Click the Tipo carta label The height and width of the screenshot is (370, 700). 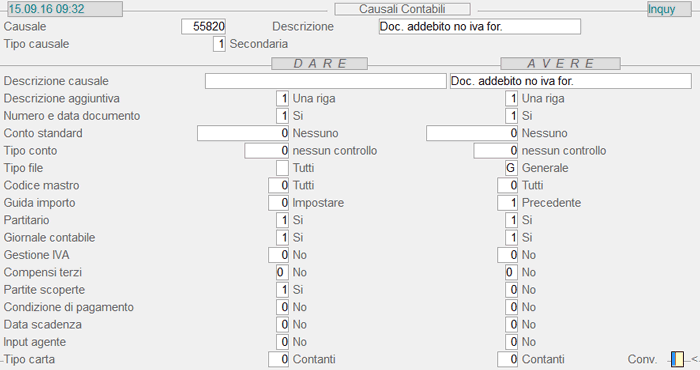29,359
